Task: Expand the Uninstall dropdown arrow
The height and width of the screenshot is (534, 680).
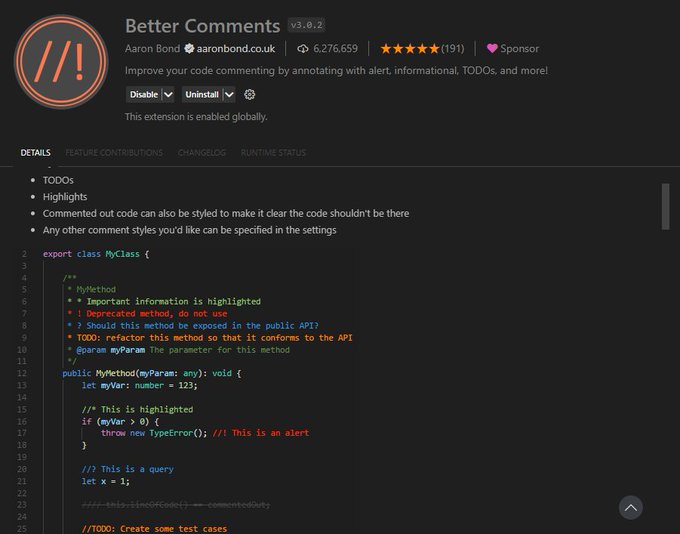Action: [229, 95]
